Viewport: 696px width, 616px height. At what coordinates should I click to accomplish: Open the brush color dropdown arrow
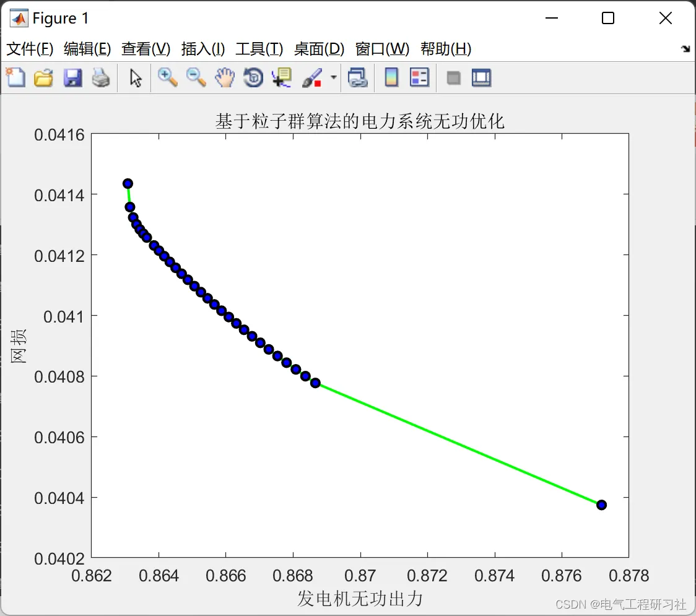334,77
